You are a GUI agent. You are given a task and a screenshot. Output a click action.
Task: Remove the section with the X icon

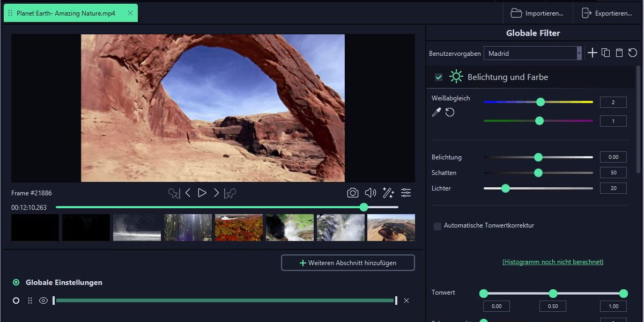pos(406,301)
